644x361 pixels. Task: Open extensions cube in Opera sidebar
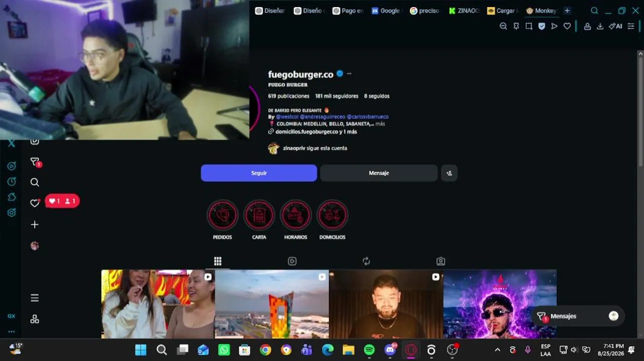[x=12, y=197]
